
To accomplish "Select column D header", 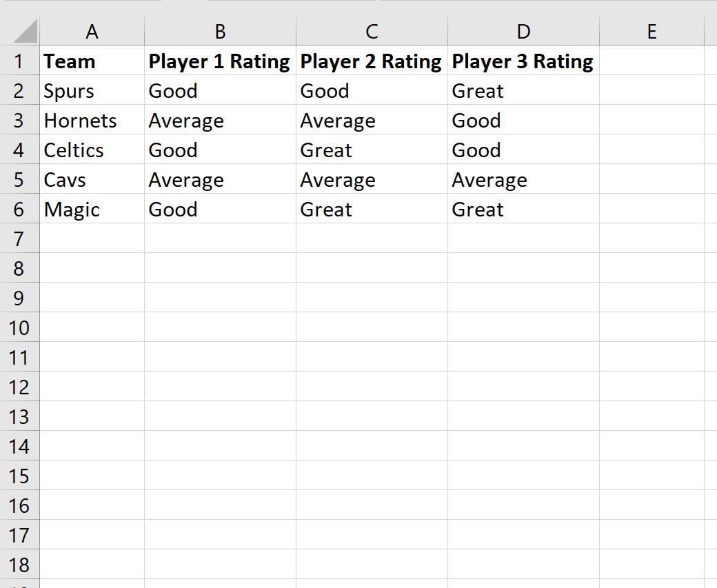I will click(x=523, y=32).
